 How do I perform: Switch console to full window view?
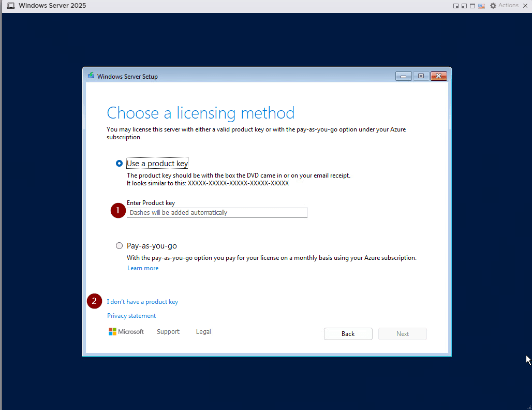click(472, 6)
